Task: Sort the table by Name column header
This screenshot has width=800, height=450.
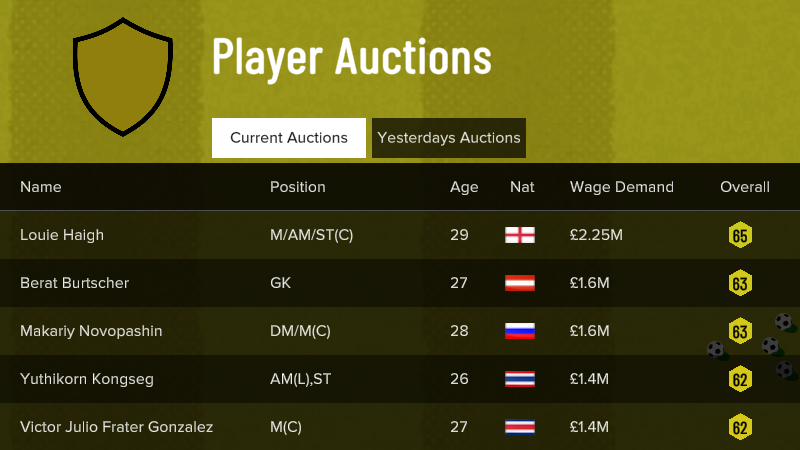Action: [41, 187]
